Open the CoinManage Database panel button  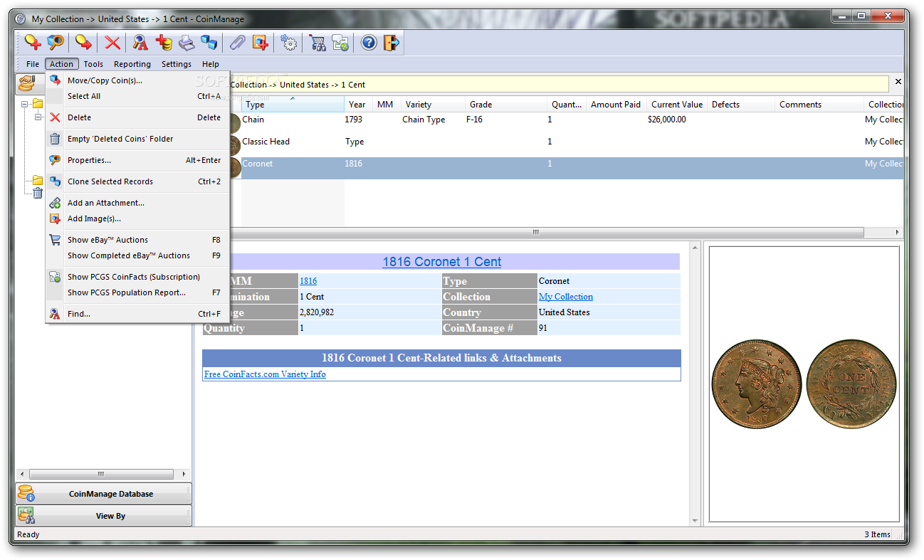click(104, 494)
